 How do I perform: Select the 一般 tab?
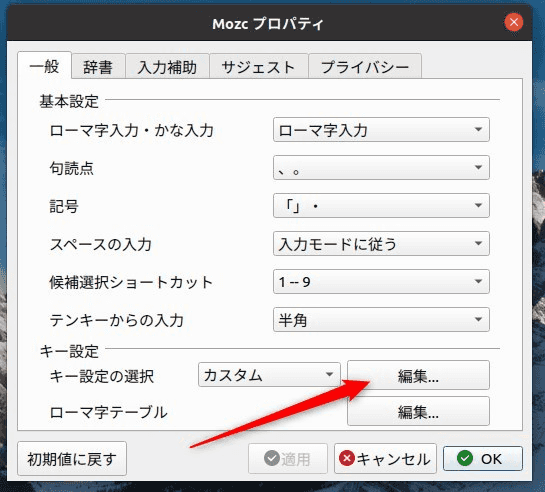[44, 65]
